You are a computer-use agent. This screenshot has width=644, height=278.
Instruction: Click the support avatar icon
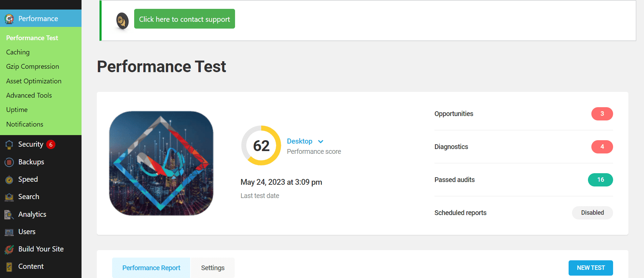[122, 20]
